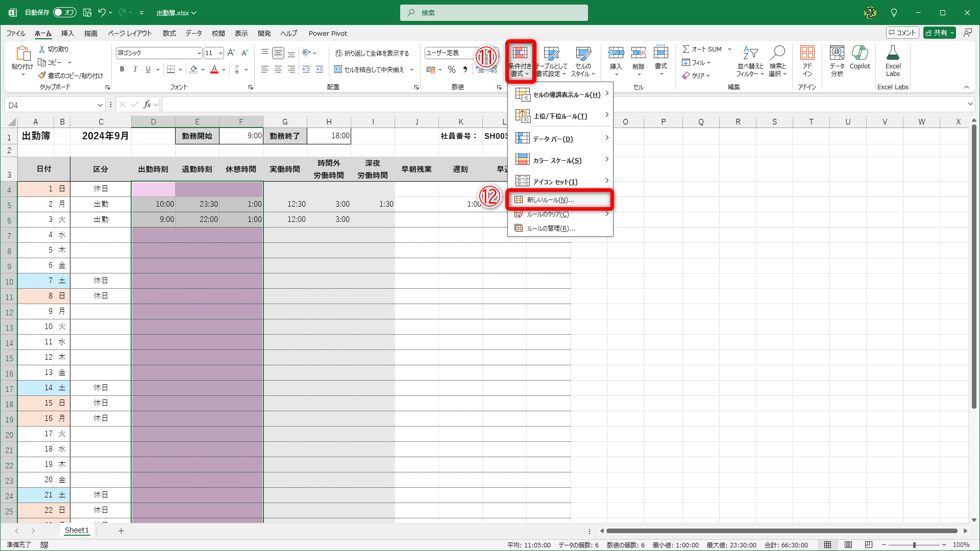Open the Data (データ) ribbon tab
The image size is (980, 551).
coord(193,33)
